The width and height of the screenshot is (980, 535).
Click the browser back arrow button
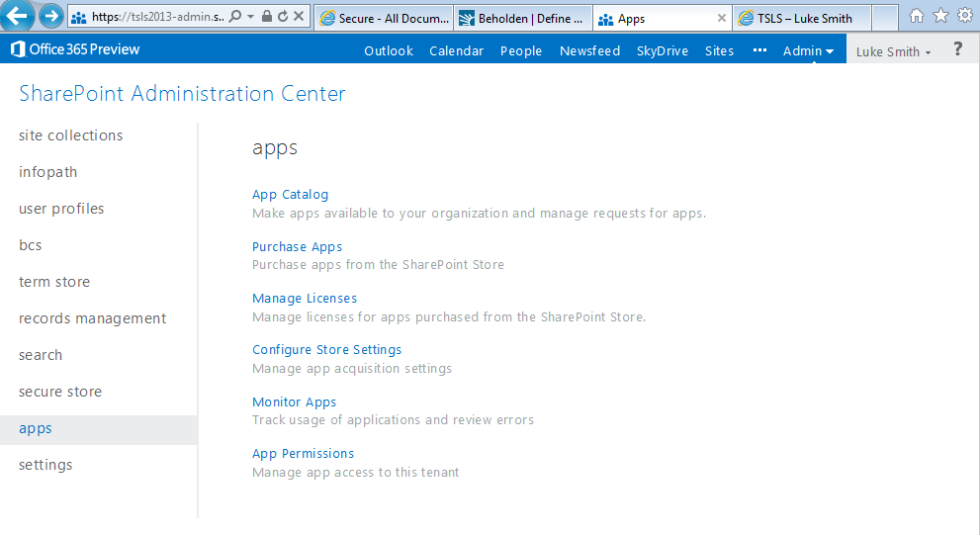(x=19, y=16)
